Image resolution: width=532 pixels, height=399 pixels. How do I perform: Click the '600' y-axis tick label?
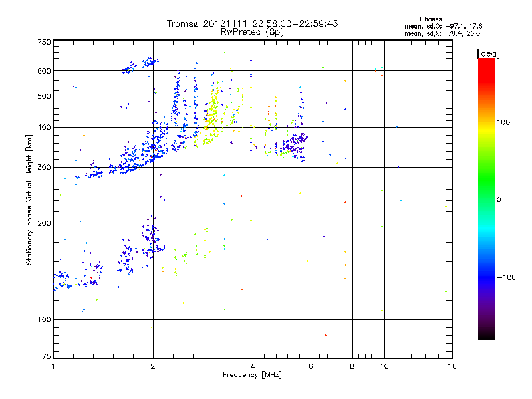pos(45,71)
